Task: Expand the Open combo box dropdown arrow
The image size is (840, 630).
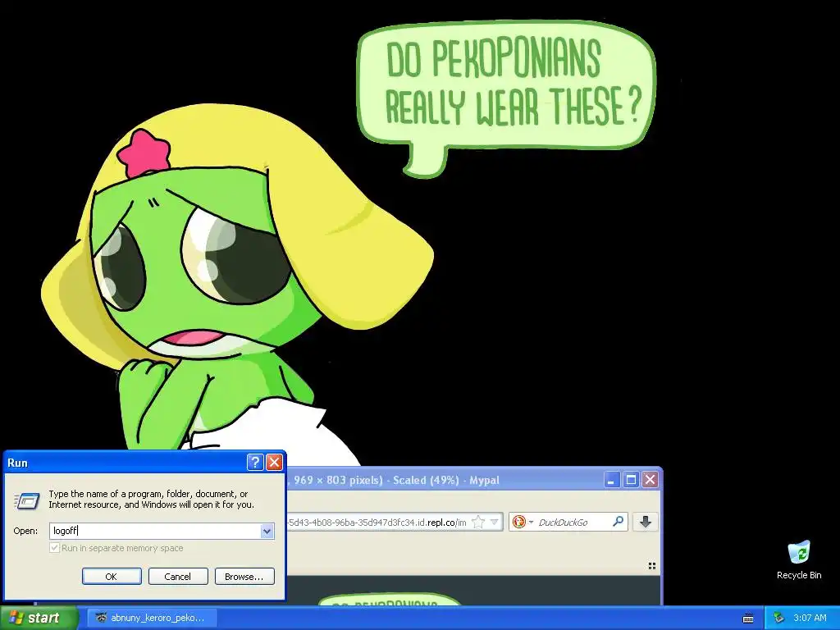Action: click(x=267, y=531)
